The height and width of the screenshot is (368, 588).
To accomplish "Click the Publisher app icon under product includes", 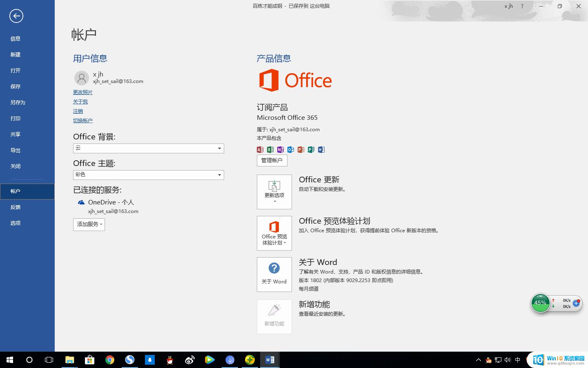I will click(x=311, y=150).
